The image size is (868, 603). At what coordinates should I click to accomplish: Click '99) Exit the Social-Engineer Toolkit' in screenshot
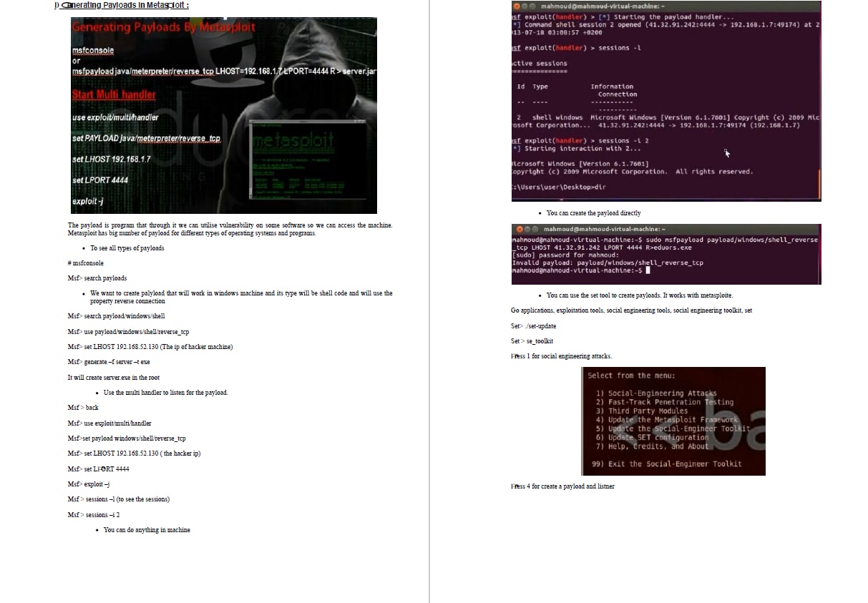tap(667, 464)
